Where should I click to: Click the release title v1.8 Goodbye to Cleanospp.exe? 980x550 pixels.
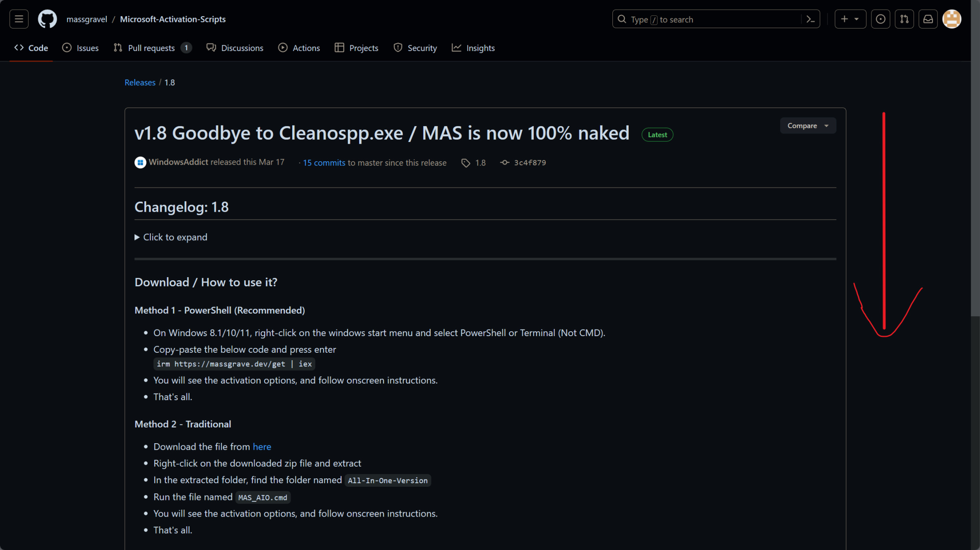(382, 133)
